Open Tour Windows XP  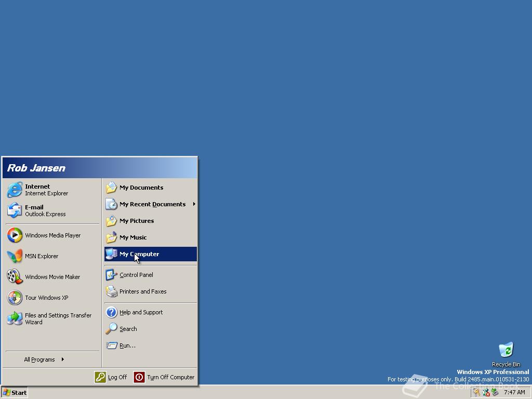click(x=52, y=298)
